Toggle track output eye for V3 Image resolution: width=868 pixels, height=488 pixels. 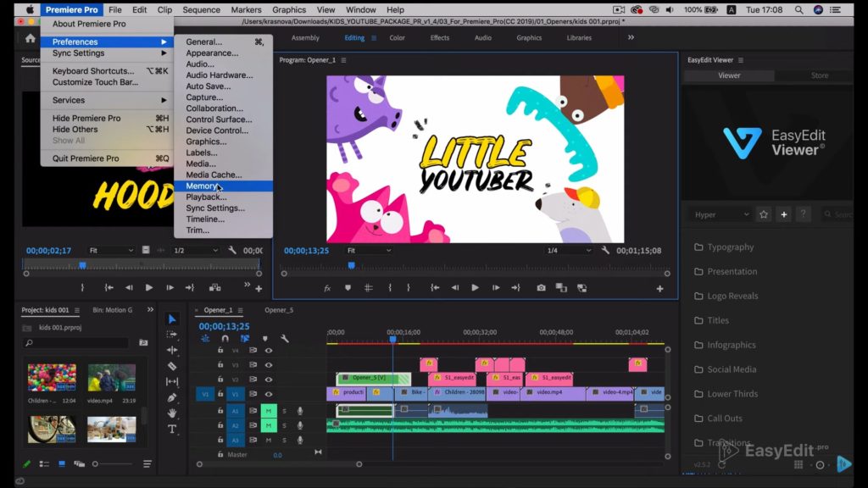pos(269,365)
